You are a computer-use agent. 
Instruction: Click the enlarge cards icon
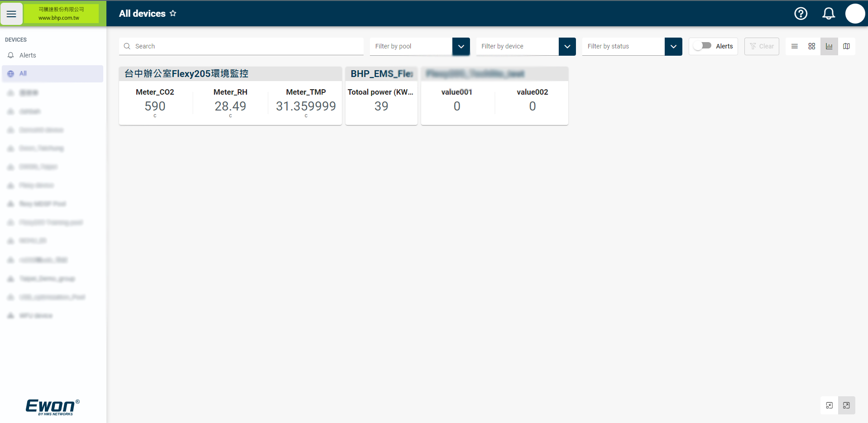pyautogui.click(x=846, y=405)
